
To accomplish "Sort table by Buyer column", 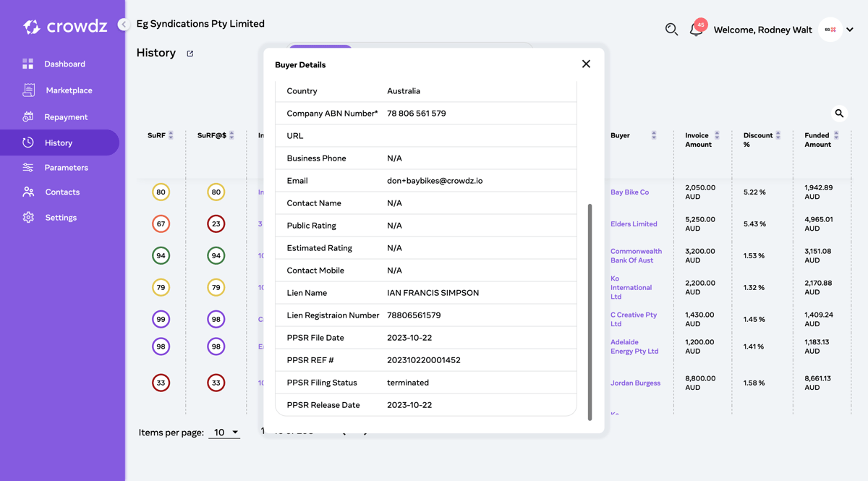I will click(x=654, y=135).
